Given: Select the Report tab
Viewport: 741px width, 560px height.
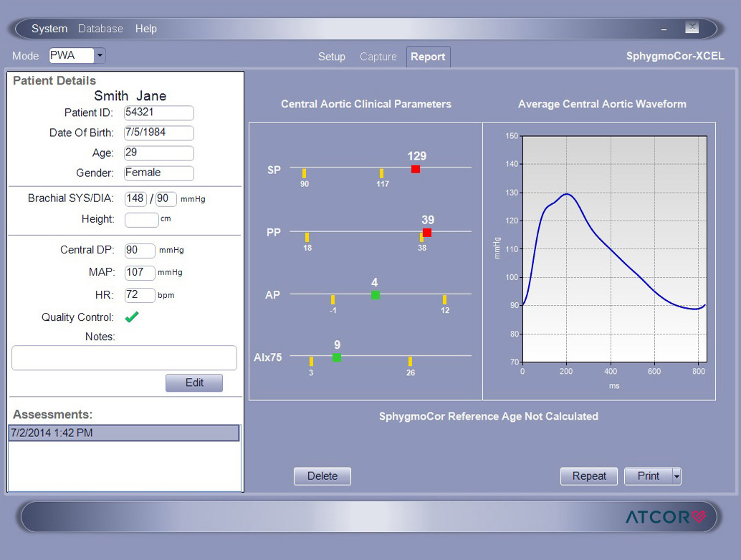Looking at the screenshot, I should pos(428,57).
